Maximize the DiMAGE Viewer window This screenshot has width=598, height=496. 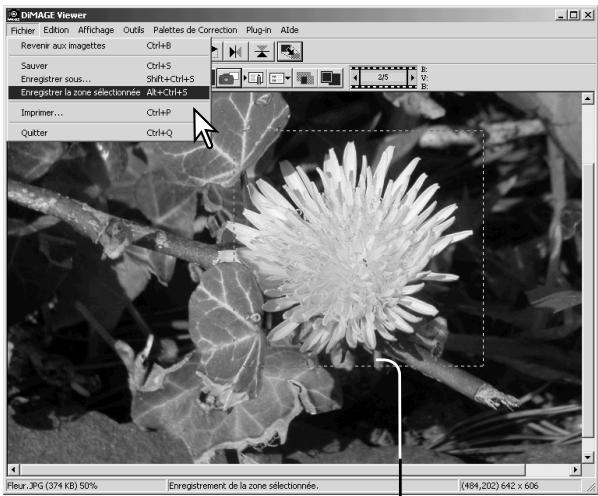(x=573, y=15)
